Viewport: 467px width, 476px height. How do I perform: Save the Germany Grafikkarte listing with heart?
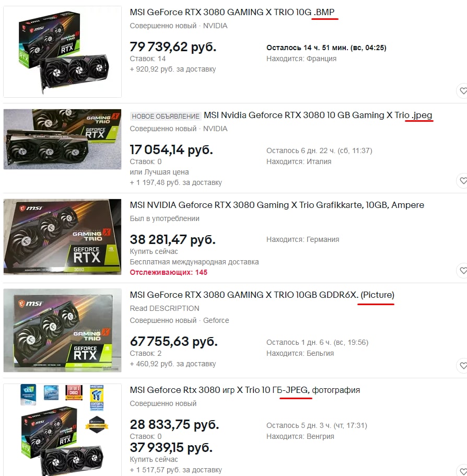click(x=462, y=271)
